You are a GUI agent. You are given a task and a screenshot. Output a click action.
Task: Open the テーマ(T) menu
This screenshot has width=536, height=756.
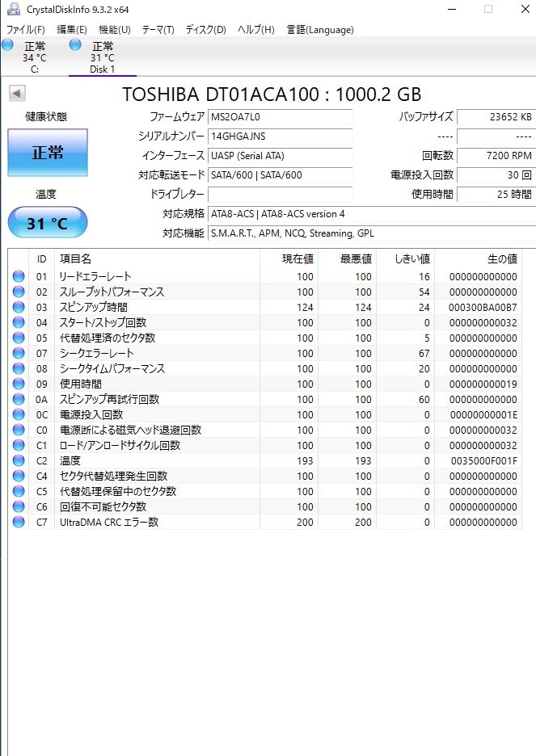pos(158,30)
